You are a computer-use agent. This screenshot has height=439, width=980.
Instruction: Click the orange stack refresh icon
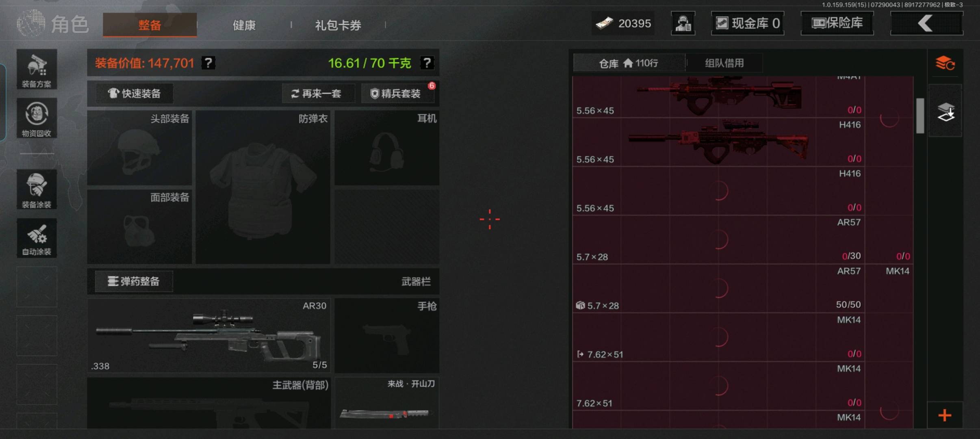945,63
